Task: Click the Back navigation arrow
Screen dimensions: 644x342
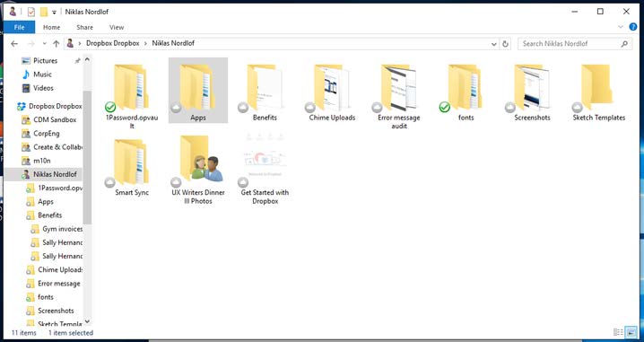Action: (x=14, y=44)
